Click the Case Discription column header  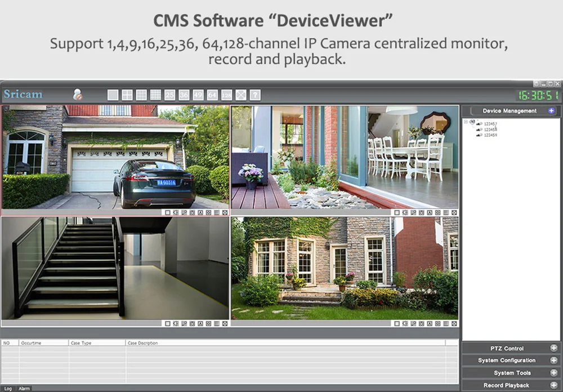coord(285,343)
